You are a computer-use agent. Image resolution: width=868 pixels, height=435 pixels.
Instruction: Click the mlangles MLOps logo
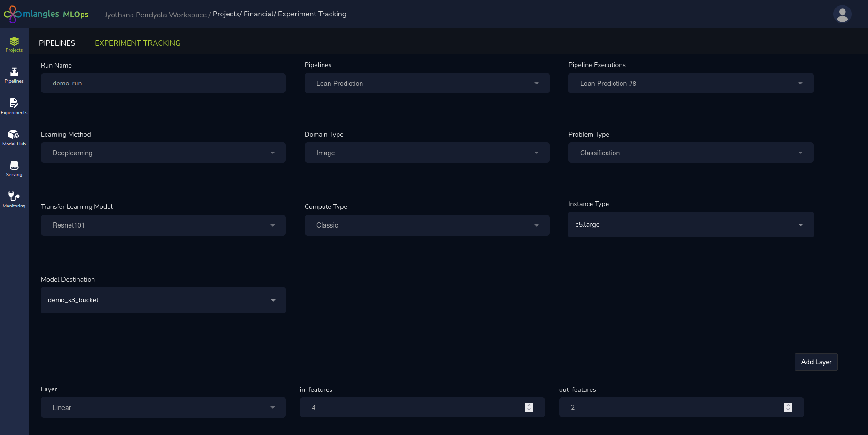(x=46, y=14)
